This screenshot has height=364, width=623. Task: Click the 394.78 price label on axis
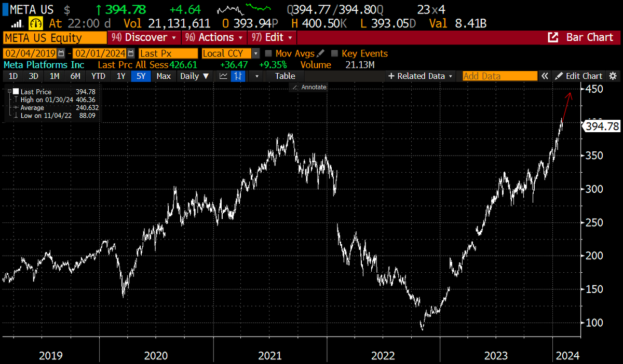[x=601, y=126]
